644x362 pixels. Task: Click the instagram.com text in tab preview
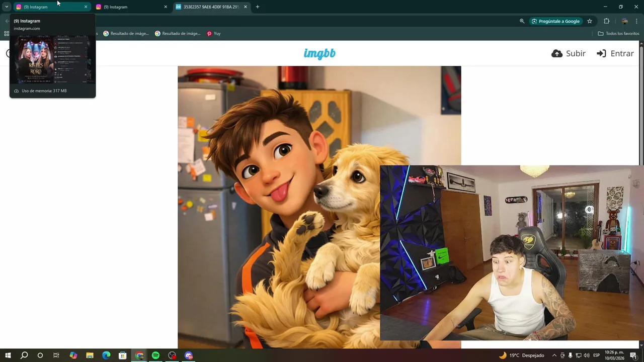(x=27, y=29)
